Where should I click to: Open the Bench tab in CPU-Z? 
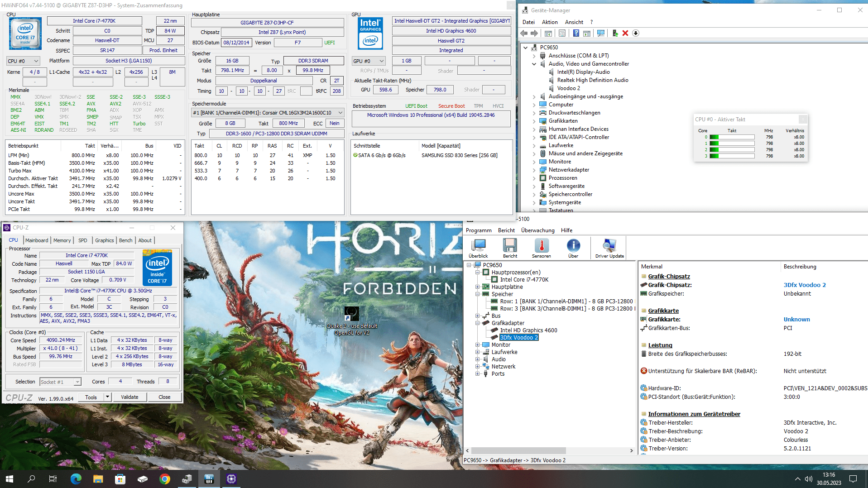[126, 240]
